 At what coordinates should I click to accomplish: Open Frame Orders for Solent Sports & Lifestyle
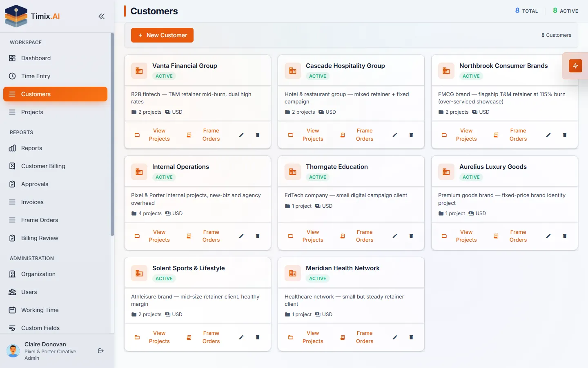(205, 337)
